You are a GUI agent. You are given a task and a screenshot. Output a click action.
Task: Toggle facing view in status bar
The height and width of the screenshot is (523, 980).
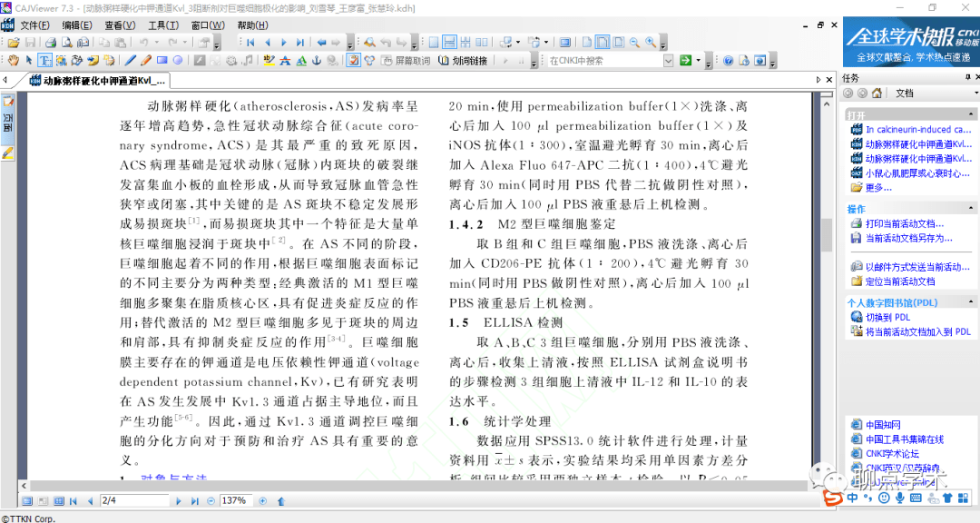point(59,501)
